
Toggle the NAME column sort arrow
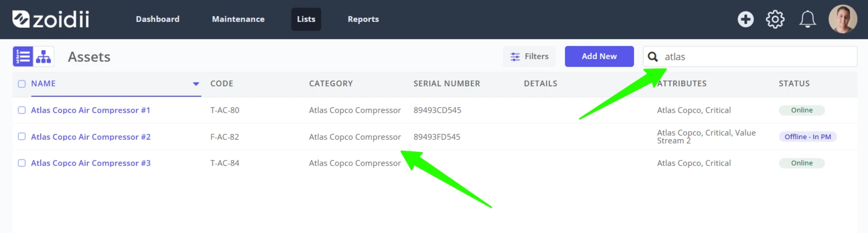pos(196,84)
